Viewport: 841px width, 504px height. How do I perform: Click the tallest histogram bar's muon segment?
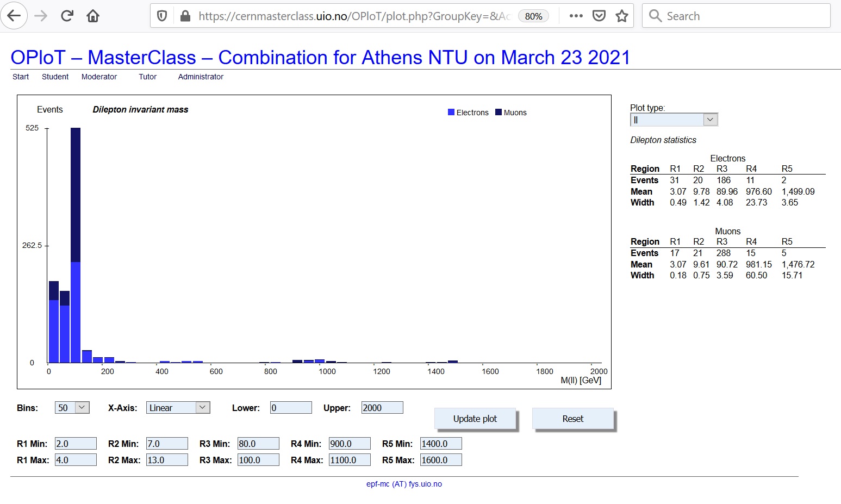point(76,195)
